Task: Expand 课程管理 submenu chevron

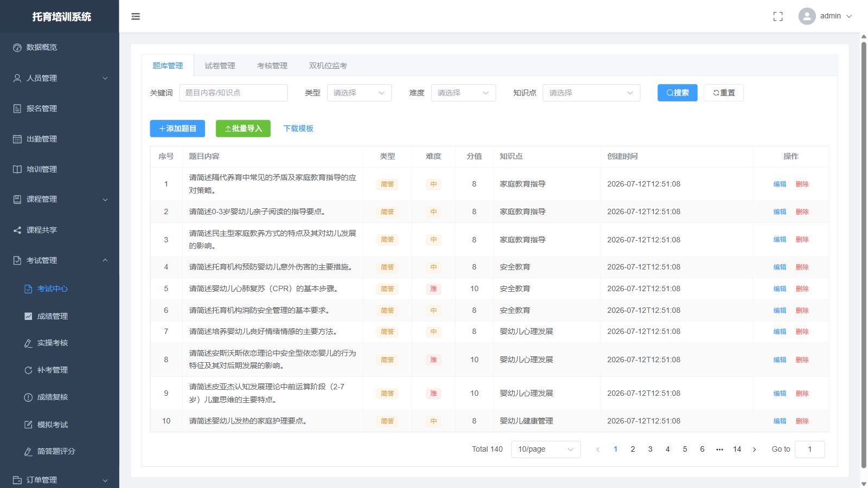Action: coord(105,200)
